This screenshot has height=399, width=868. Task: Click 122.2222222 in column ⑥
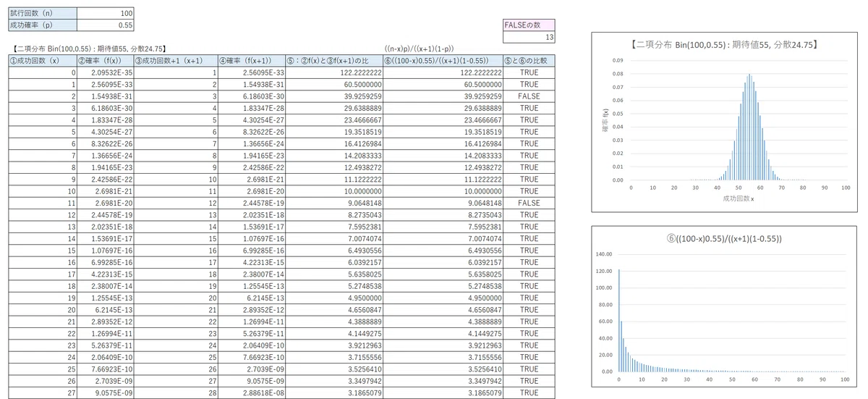443,73
